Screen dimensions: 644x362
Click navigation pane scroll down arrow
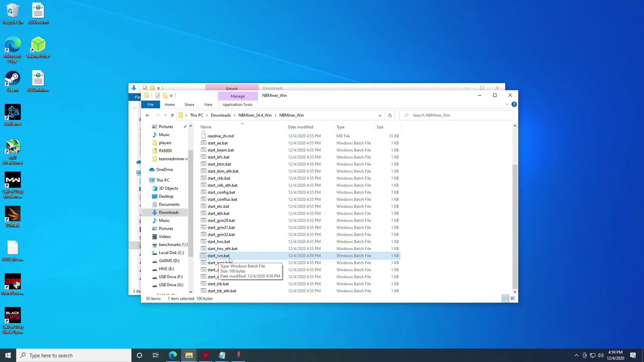(190, 292)
